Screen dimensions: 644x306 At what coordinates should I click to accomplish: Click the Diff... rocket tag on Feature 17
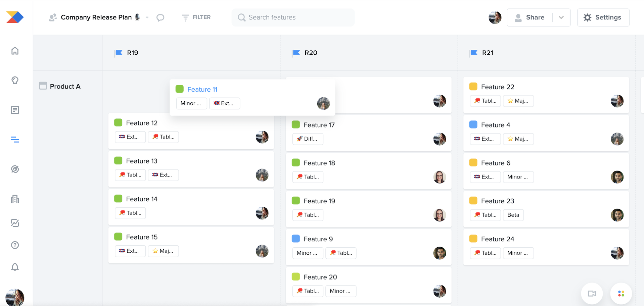[308, 139]
